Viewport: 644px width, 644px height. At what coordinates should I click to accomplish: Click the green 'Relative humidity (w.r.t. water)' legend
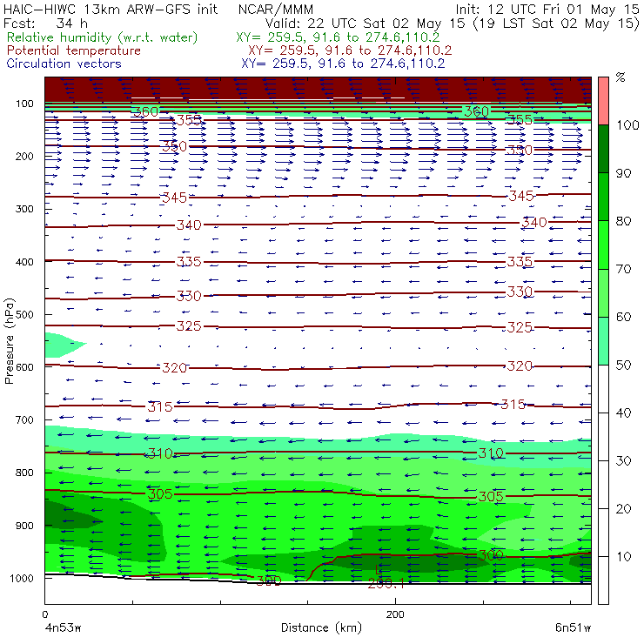point(102,37)
